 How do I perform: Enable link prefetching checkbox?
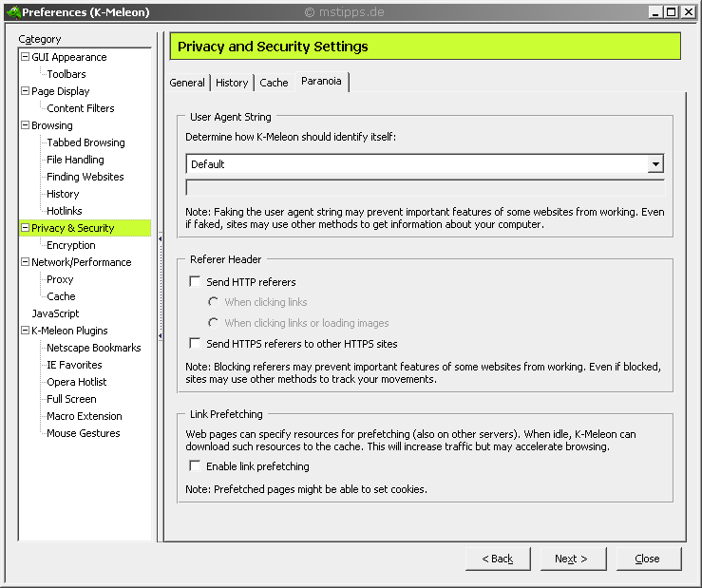click(x=195, y=466)
